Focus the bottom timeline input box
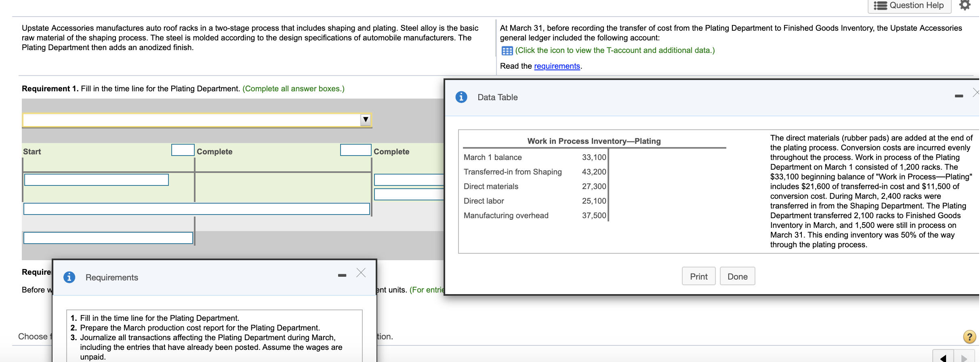The width and height of the screenshot is (980, 362). click(x=108, y=238)
